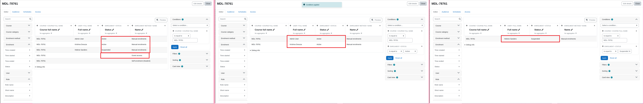The height and width of the screenshot is (104, 644).
Task: Open Is equal to operator in first screenshot
Action: [181, 36]
